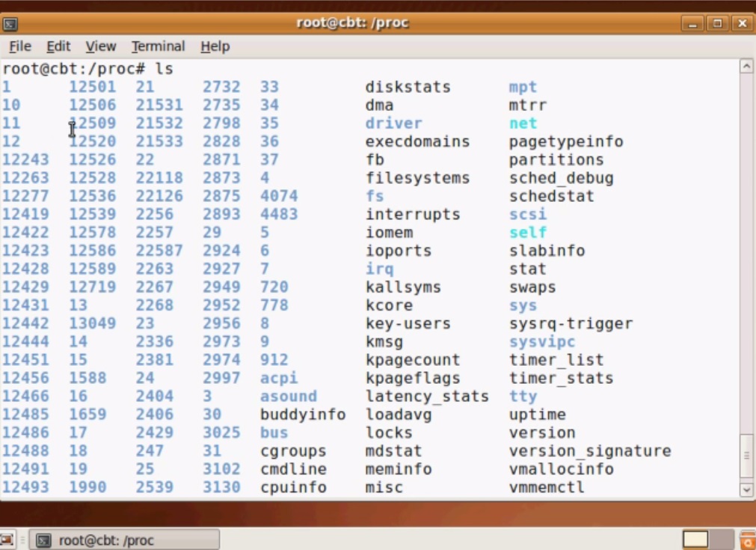Open the Trash icon in the bottom panel
Screen dimensions: 756x550
click(x=747, y=540)
